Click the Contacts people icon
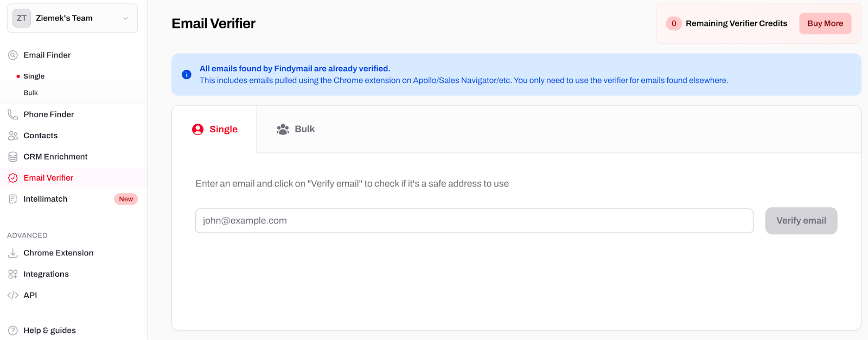Screen dimensions: 868x340 13,136
